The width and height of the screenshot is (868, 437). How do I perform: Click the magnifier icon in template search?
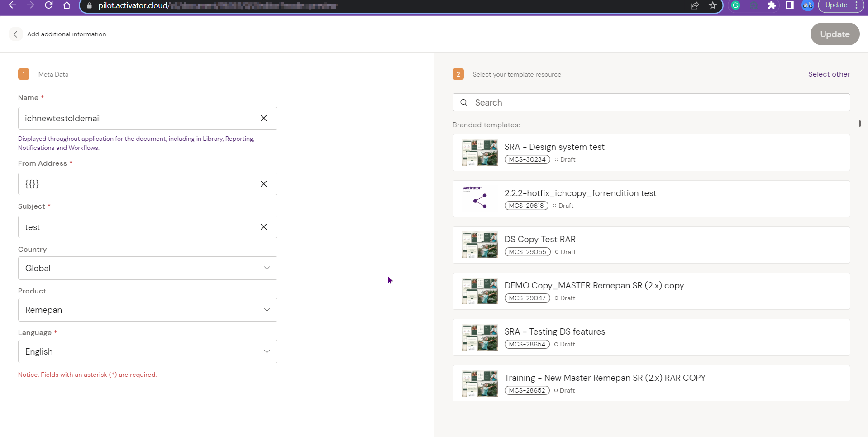click(x=464, y=103)
